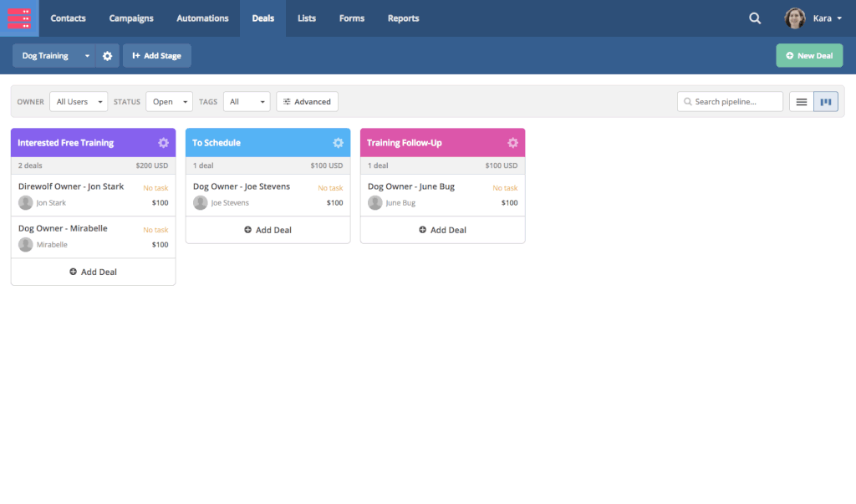856x504 pixels.
Task: Switch to board pipeline view
Action: 826,102
